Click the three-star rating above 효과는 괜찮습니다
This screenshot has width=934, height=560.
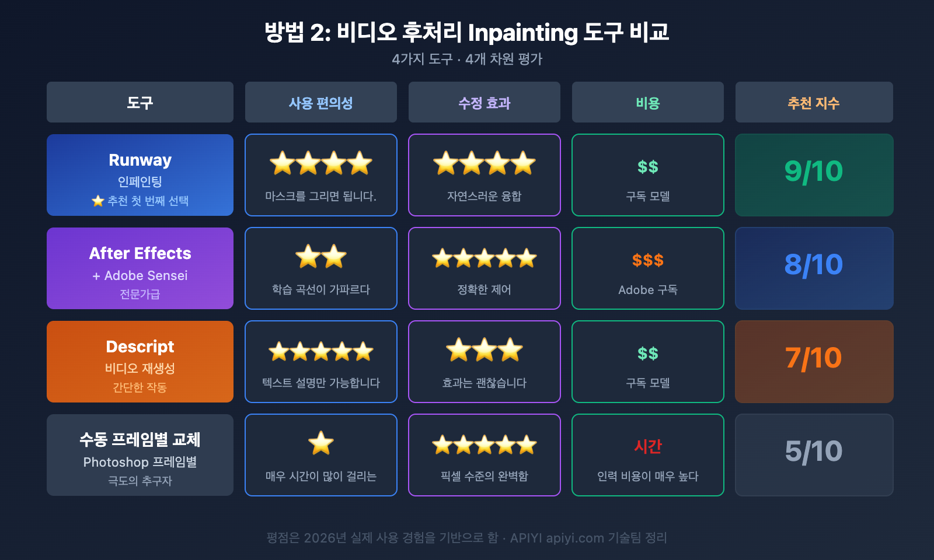(x=485, y=350)
